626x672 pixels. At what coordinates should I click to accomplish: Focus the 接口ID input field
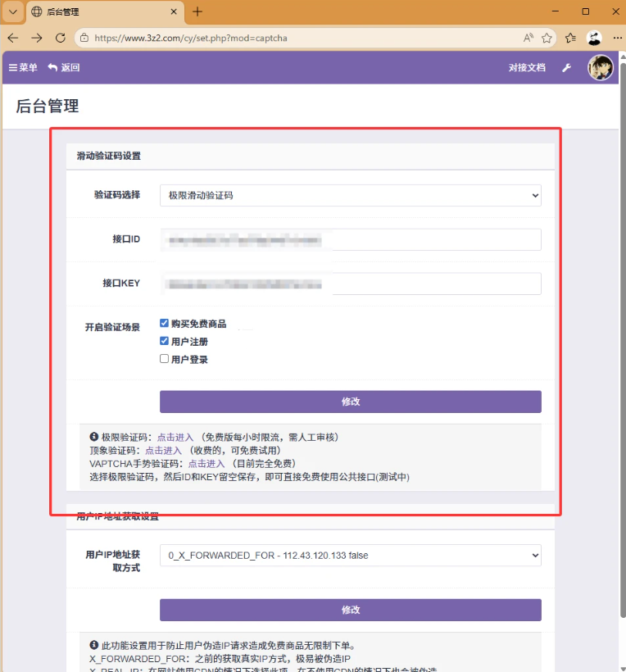pos(351,239)
